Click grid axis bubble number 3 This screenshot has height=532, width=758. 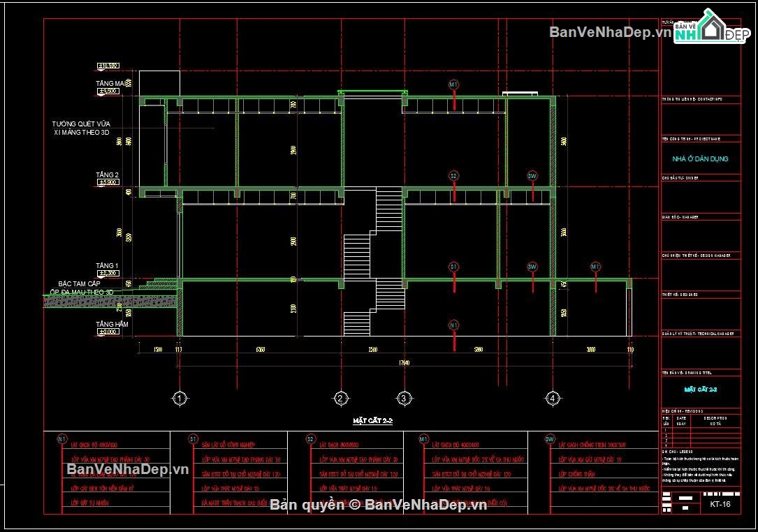pyautogui.click(x=404, y=398)
